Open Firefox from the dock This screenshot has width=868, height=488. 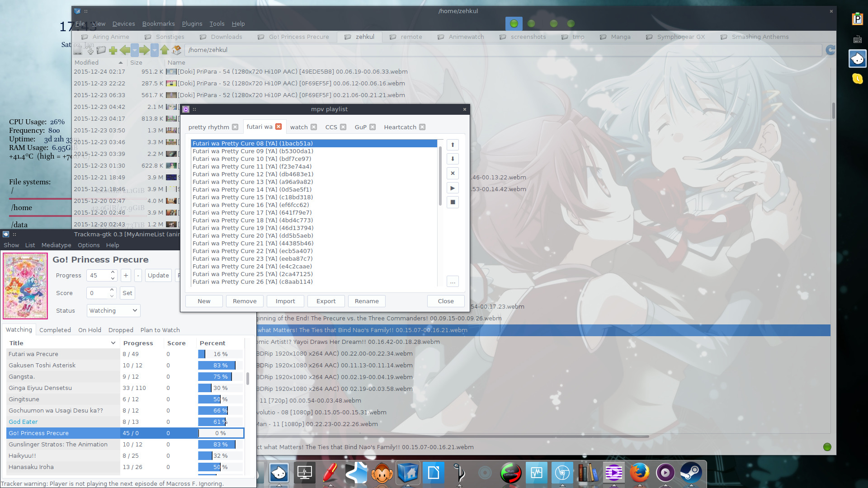click(639, 473)
